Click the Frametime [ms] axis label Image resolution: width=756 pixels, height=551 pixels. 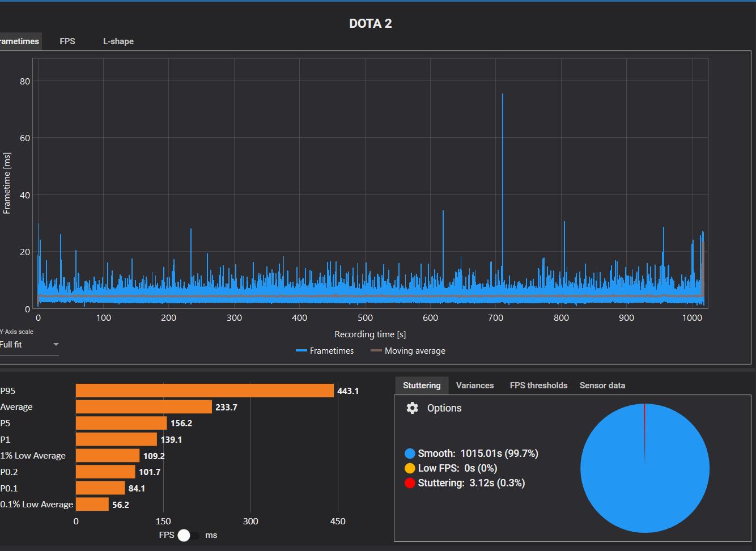click(7, 183)
